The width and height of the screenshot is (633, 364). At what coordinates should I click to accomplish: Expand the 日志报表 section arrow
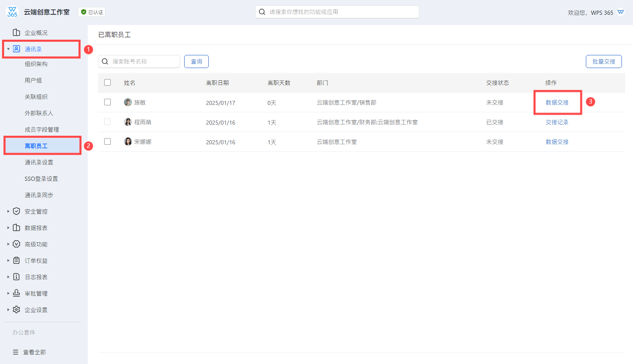[8, 277]
